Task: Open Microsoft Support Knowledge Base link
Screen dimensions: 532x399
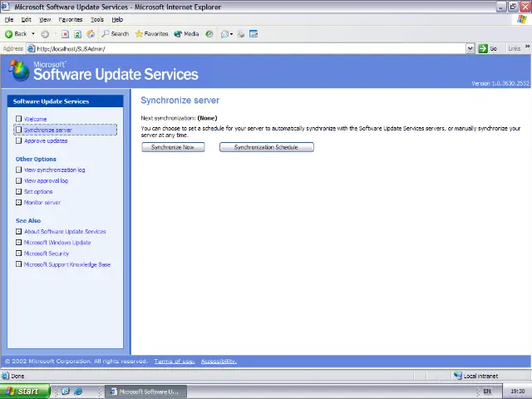Action: click(67, 264)
